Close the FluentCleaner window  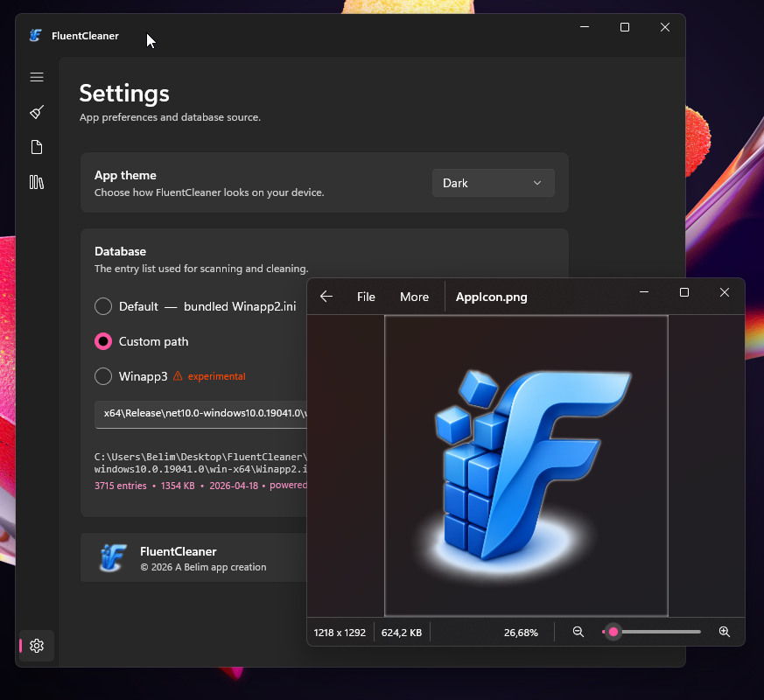(x=664, y=27)
